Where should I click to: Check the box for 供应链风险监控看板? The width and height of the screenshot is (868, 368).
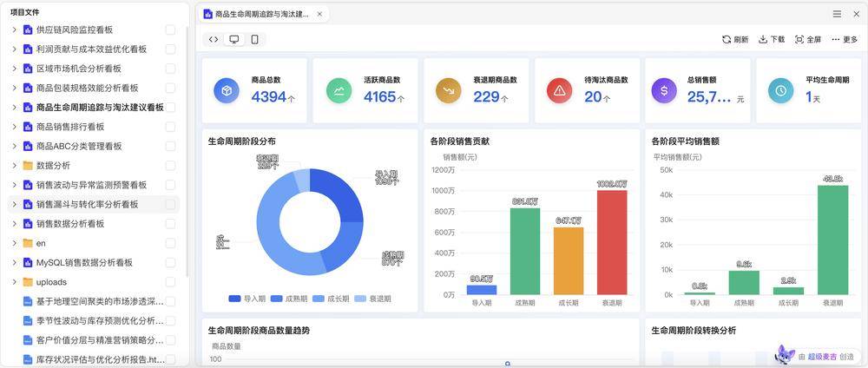point(170,30)
